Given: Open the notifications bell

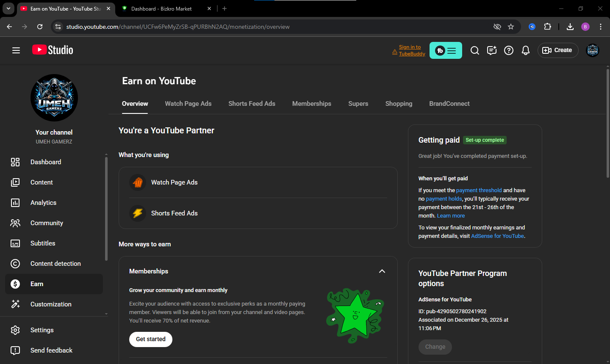Looking at the screenshot, I should 526,50.
